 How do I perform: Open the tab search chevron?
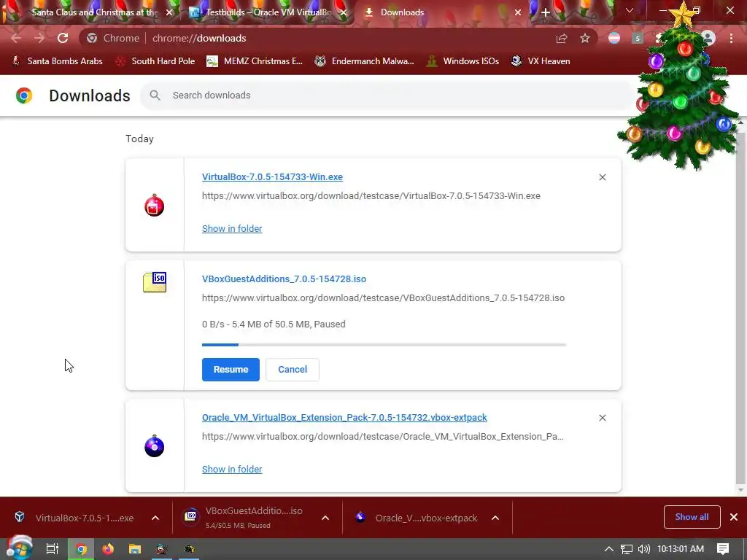point(630,10)
